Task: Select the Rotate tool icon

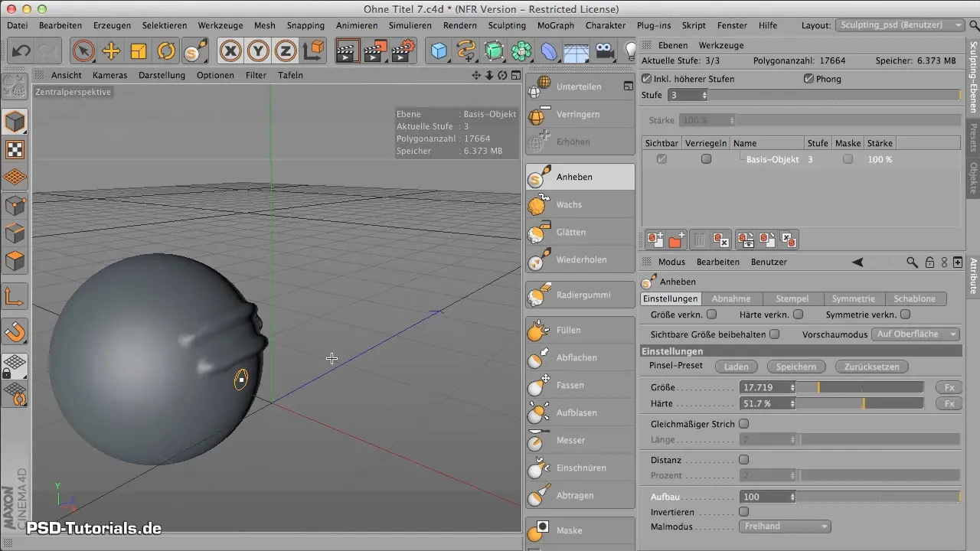Action: click(166, 51)
